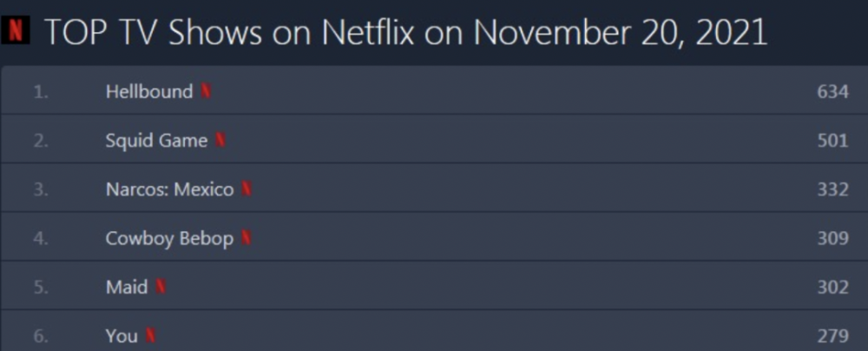The image size is (868, 351).
Task: Click Hellbound's score of 634
Action: [x=832, y=91]
